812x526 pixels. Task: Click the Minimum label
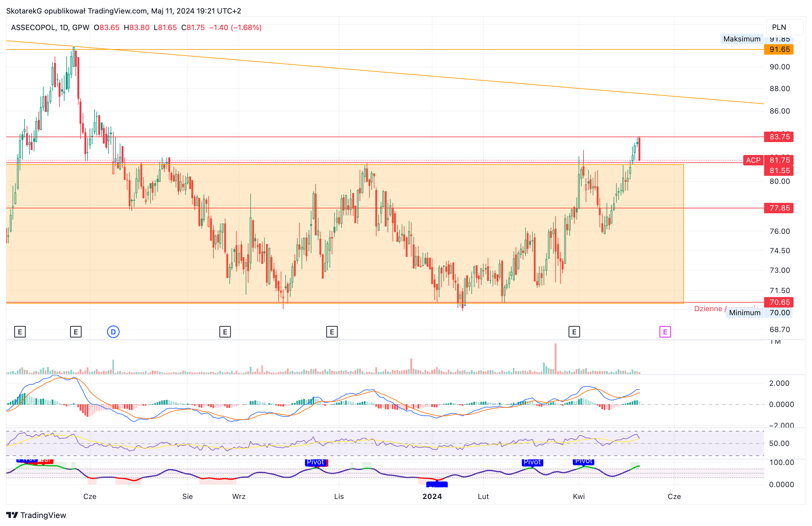[744, 313]
